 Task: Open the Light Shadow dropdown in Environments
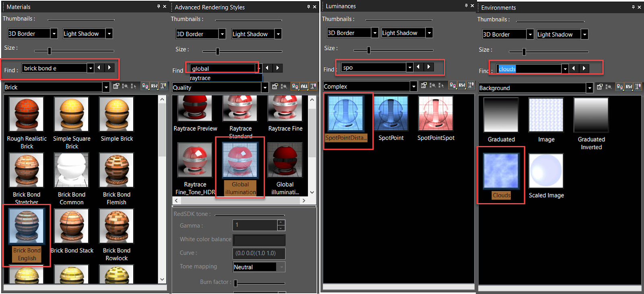click(585, 35)
